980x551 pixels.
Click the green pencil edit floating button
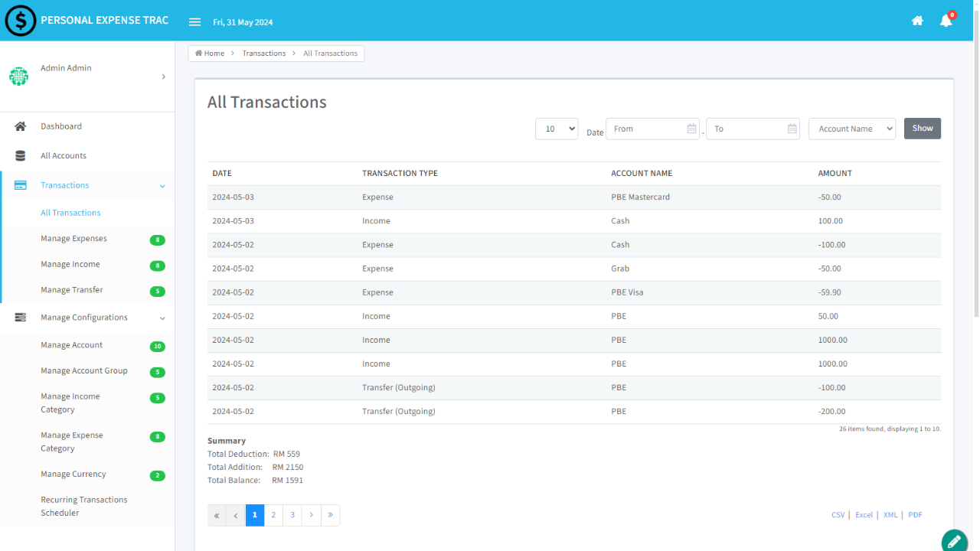(954, 541)
